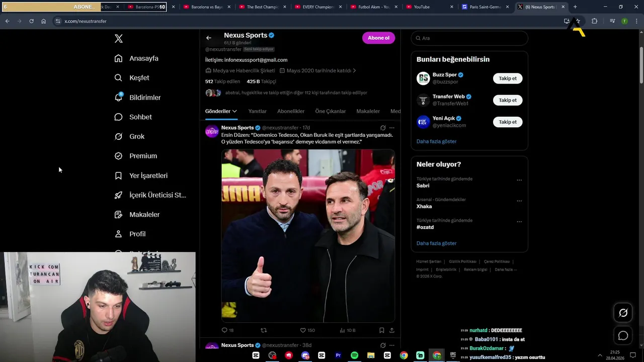This screenshot has height=362, width=644.
Task: Switch to the Paris Saint-Germain browser tab
Action: coord(485,7)
